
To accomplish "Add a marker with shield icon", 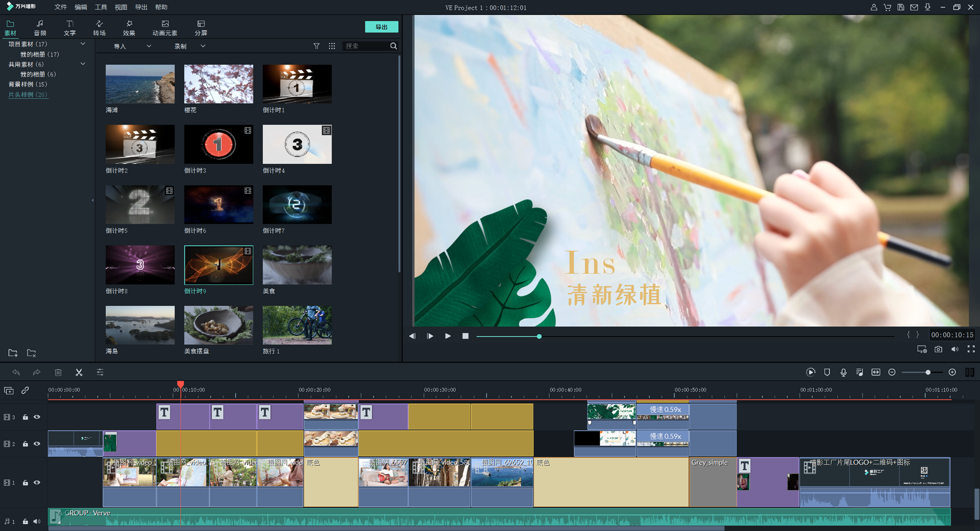I will (827, 372).
